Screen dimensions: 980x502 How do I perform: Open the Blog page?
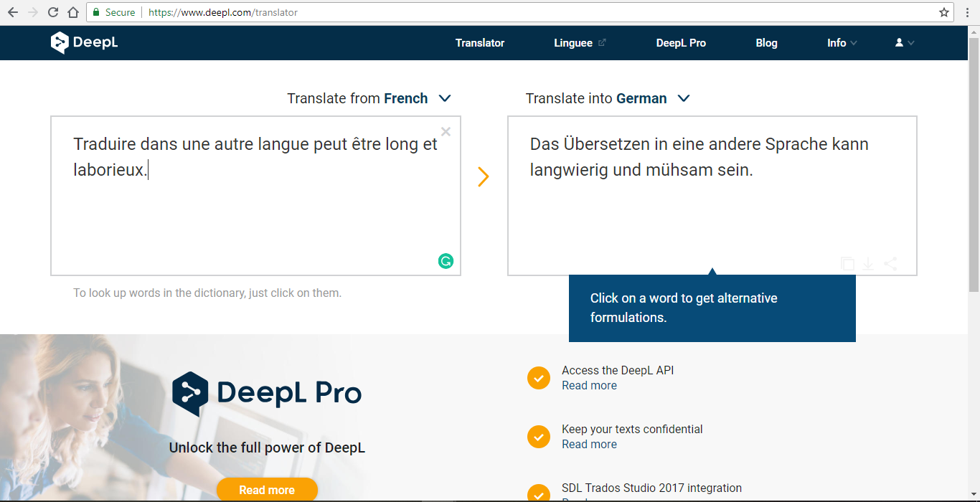click(766, 43)
